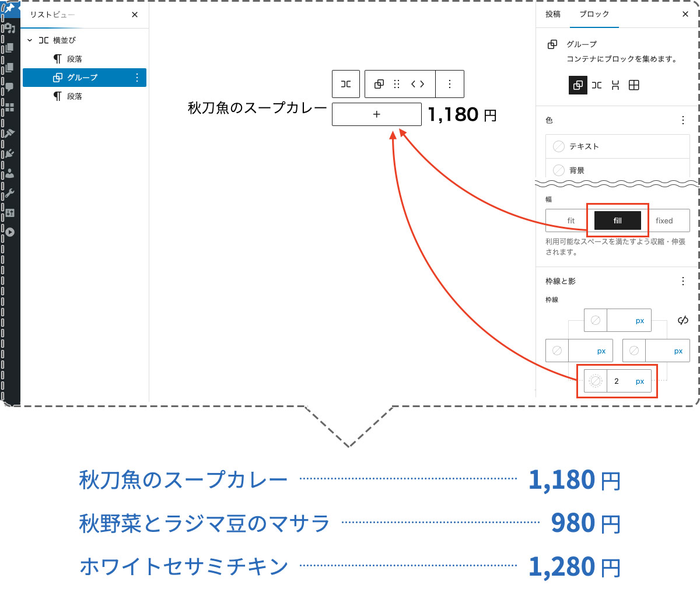Select the fixed width option

point(664,220)
